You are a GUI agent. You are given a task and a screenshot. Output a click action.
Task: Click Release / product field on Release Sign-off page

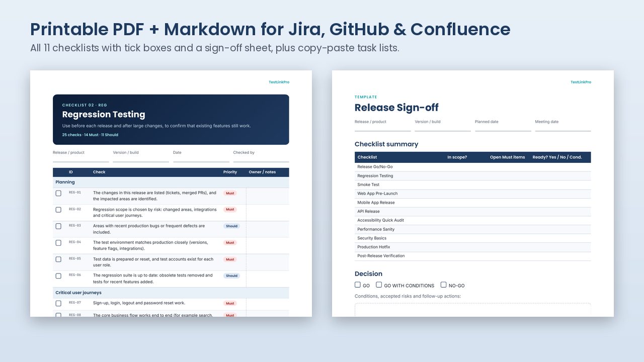[383, 125]
